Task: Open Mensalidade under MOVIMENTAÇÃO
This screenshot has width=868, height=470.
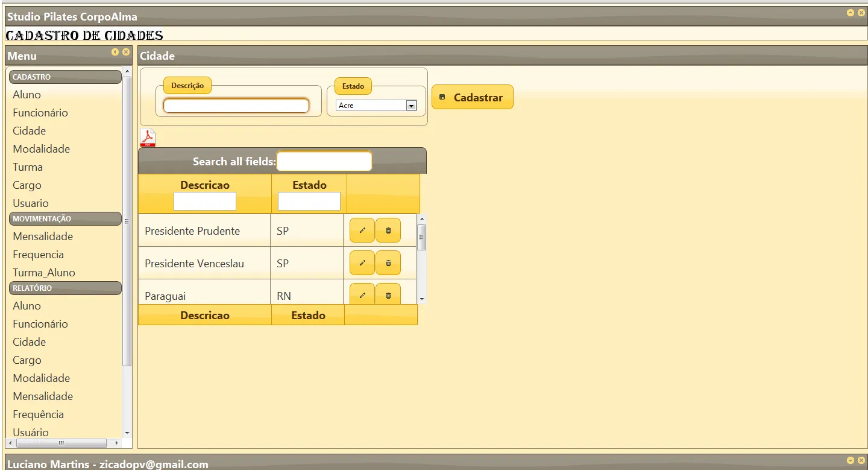Action: [x=43, y=237]
